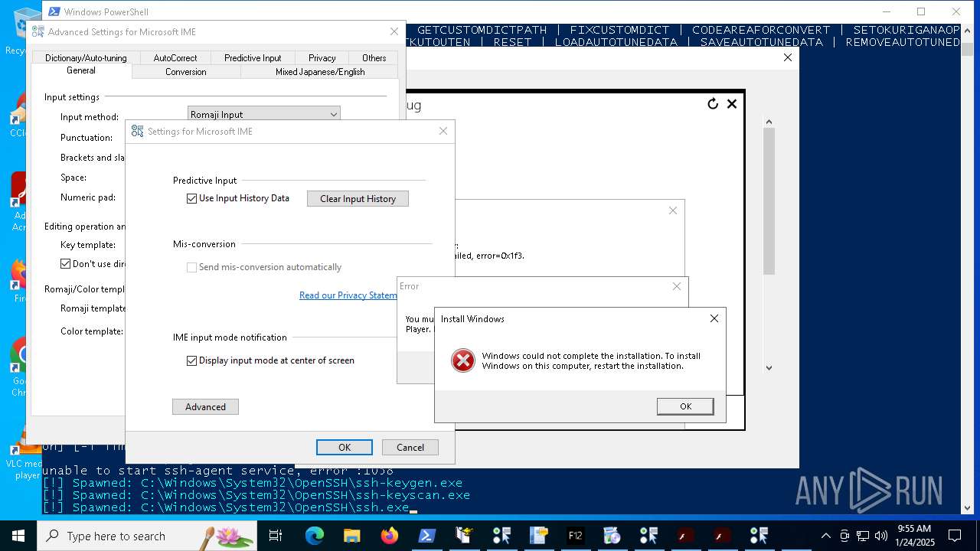This screenshot has width=980, height=551.
Task: Open the notification center icon
Action: coord(955,536)
